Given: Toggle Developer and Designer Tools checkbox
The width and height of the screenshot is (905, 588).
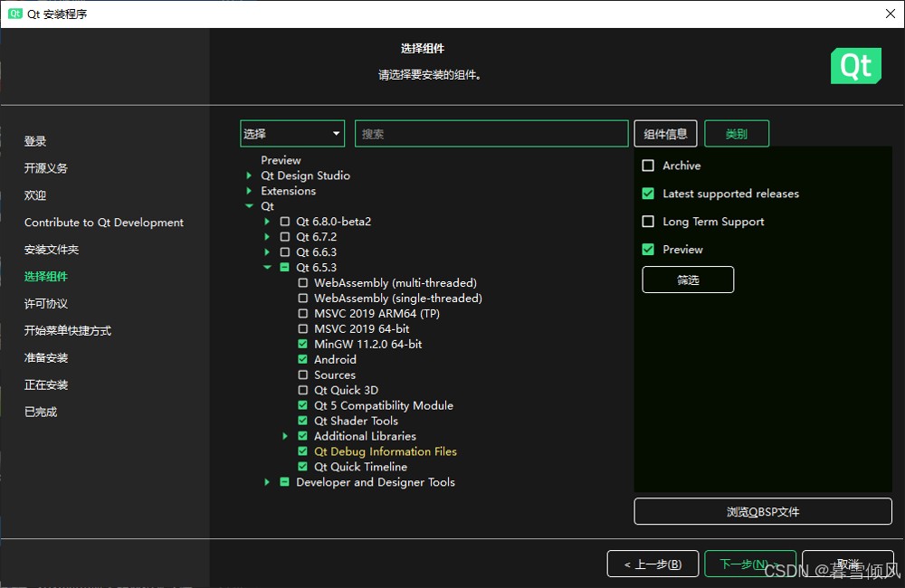Looking at the screenshot, I should [284, 482].
